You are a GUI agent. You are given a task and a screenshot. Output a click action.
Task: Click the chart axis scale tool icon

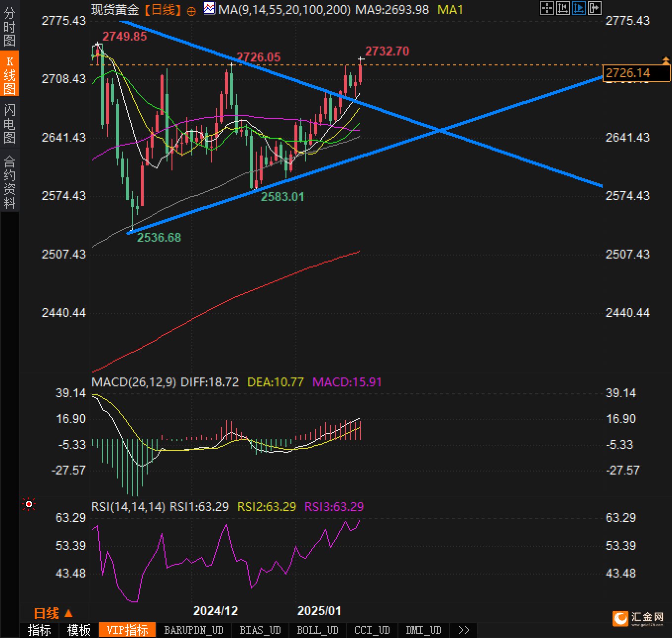click(562, 7)
